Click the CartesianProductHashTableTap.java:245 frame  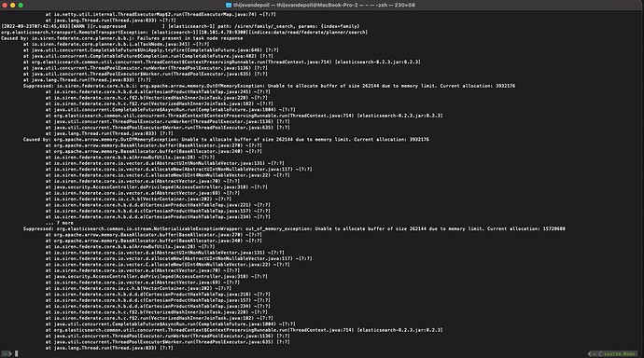[x=158, y=92]
